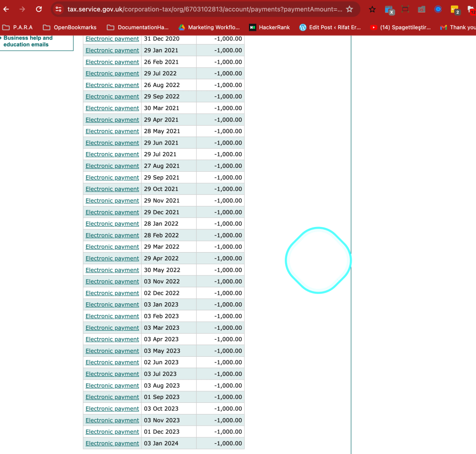Open Electronic payment dated 03 Feb 2023

coord(112,316)
